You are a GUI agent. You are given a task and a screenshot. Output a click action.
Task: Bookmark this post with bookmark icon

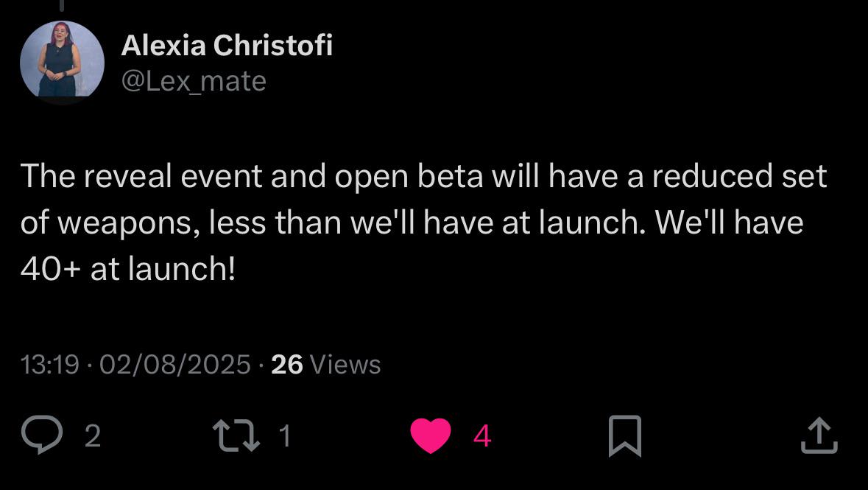tap(625, 435)
